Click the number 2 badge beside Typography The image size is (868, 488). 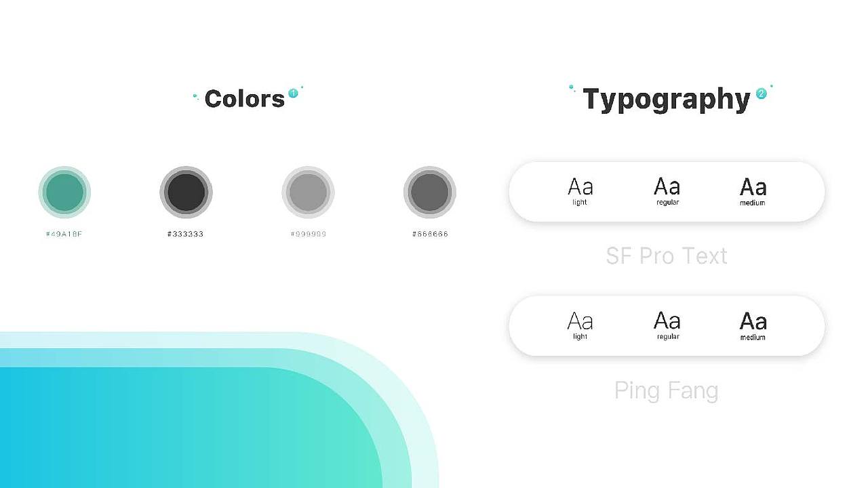[761, 94]
